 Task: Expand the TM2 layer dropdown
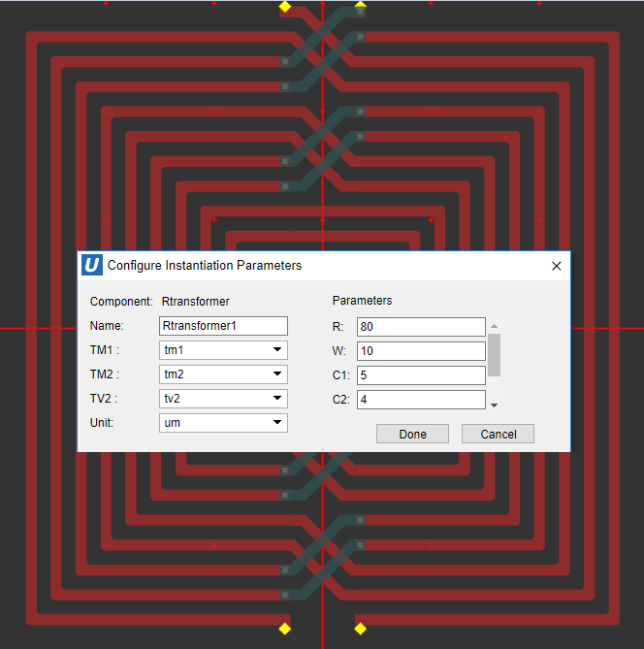(223, 374)
